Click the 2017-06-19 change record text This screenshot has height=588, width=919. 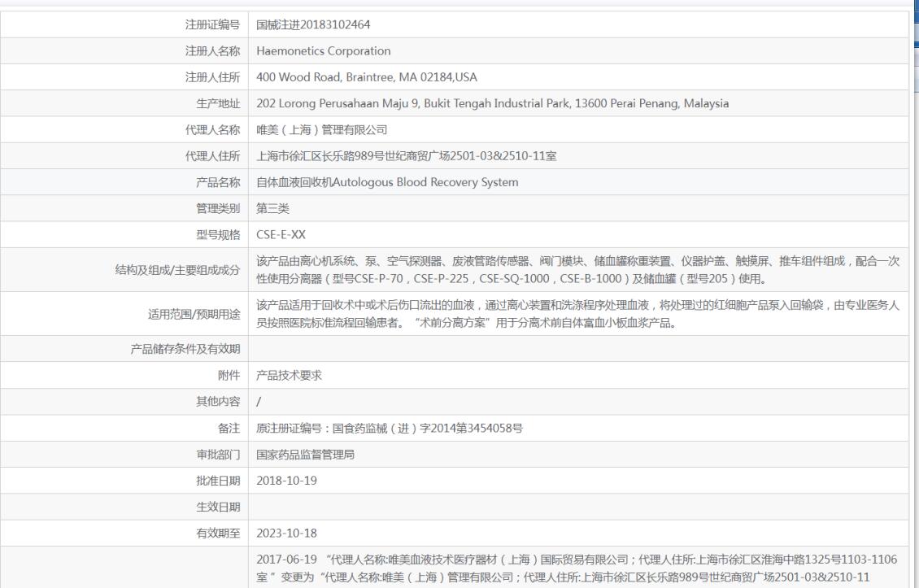[x=577, y=568]
